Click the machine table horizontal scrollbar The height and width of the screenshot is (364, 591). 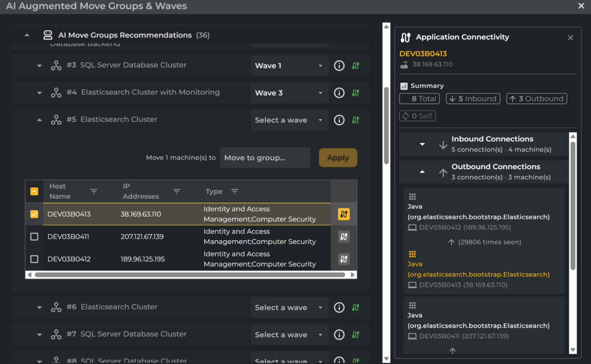pos(190,275)
